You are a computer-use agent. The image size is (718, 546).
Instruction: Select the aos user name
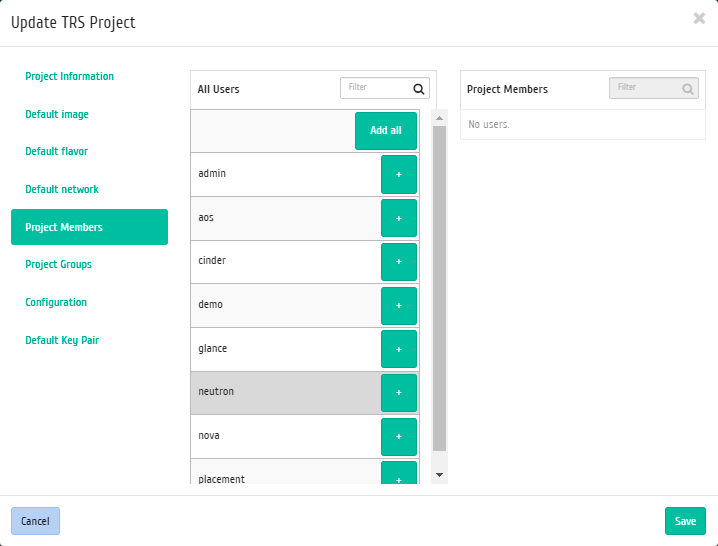(x=206, y=218)
